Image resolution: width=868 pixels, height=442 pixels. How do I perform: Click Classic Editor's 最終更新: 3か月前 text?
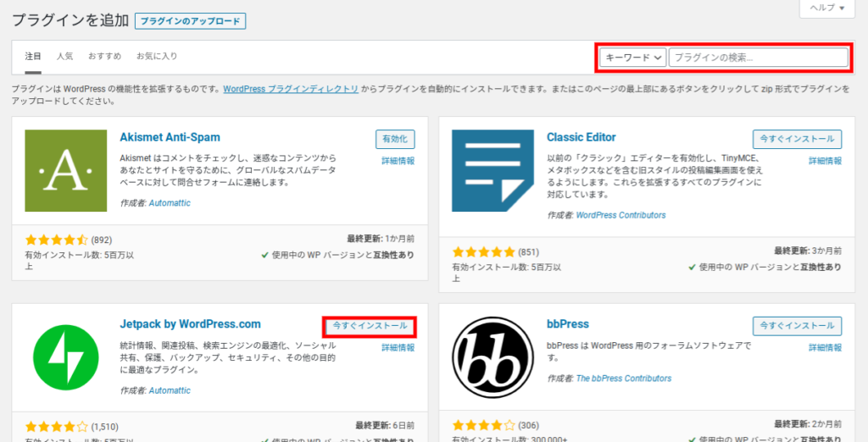[808, 251]
